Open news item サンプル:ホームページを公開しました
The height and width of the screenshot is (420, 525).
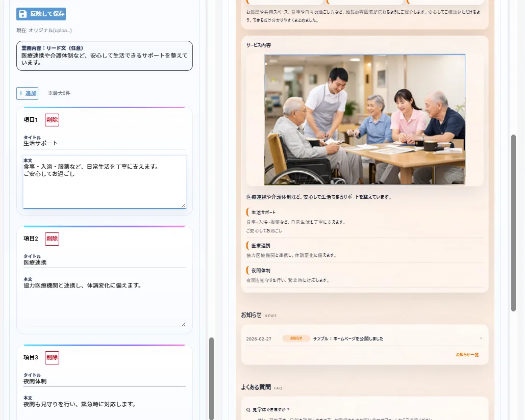tap(348, 339)
